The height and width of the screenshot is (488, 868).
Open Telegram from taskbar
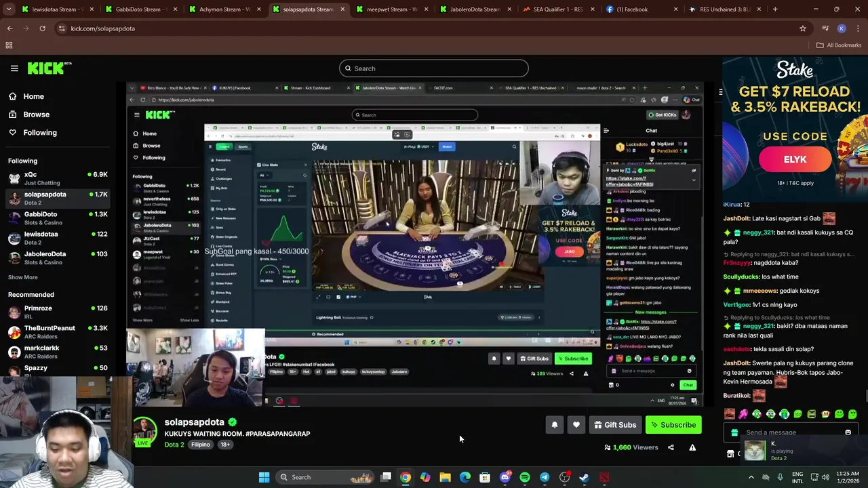[x=545, y=477]
